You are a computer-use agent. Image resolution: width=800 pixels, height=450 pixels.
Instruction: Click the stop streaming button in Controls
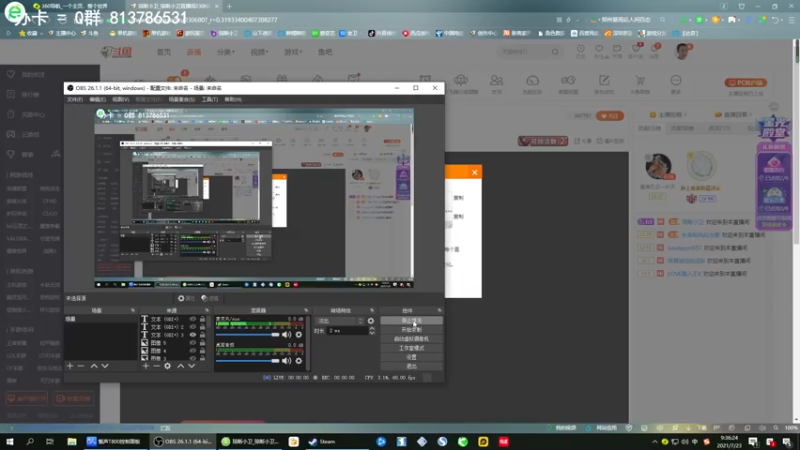tap(411, 320)
